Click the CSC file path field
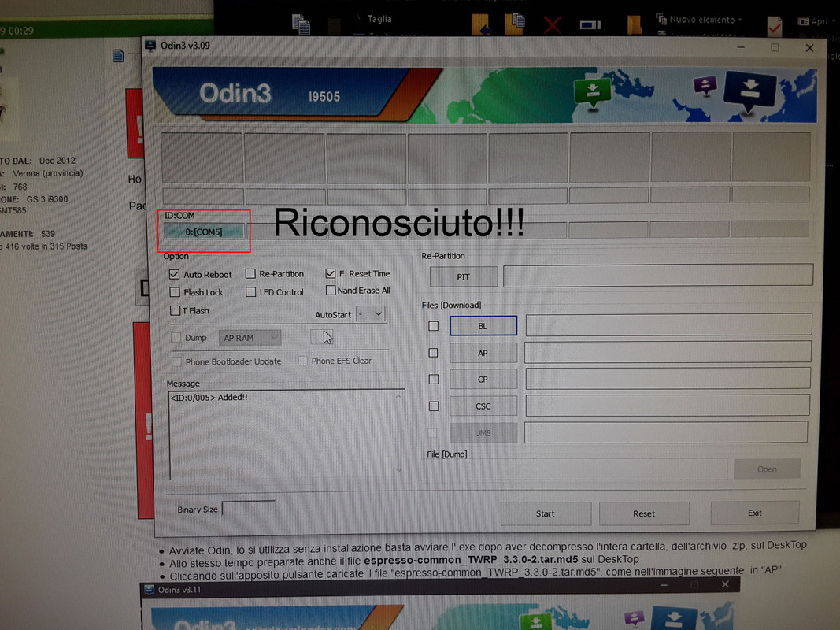Image resolution: width=840 pixels, height=630 pixels. coord(667,405)
